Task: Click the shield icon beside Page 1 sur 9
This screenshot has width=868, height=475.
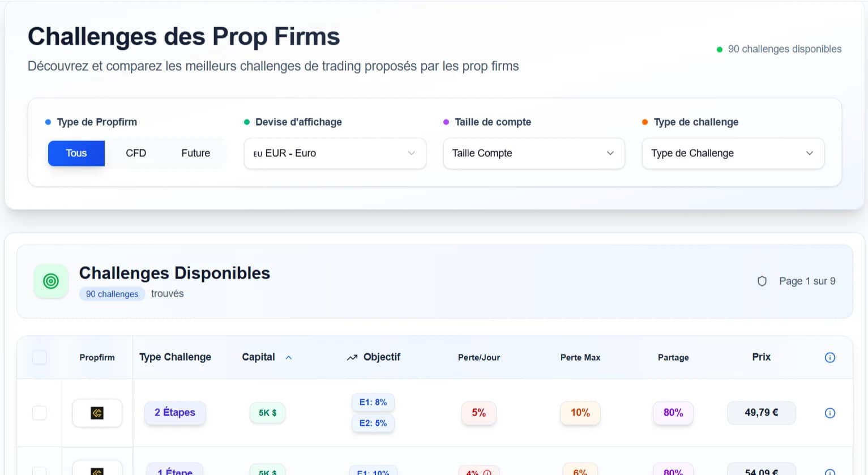Action: click(x=762, y=281)
